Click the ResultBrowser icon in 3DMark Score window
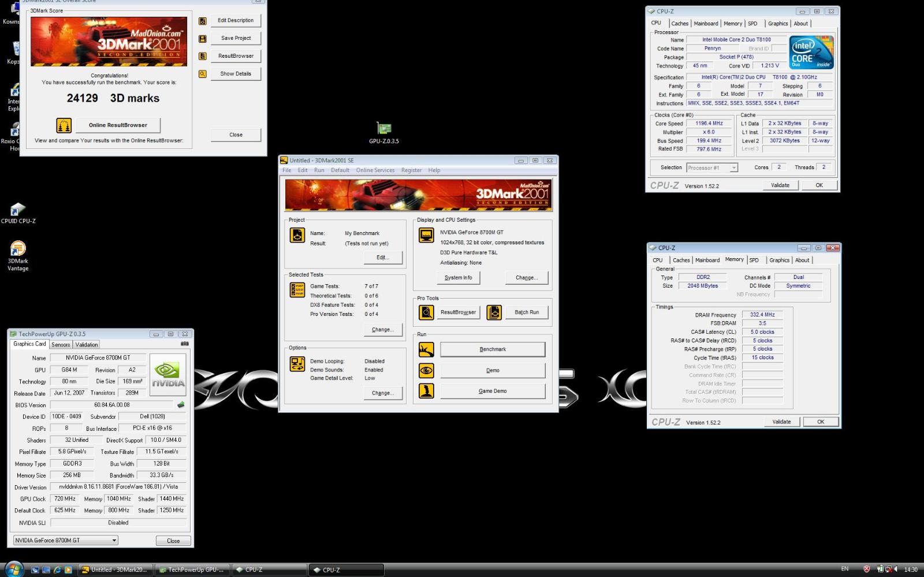Screen dimensions: 924x577 (x=203, y=56)
